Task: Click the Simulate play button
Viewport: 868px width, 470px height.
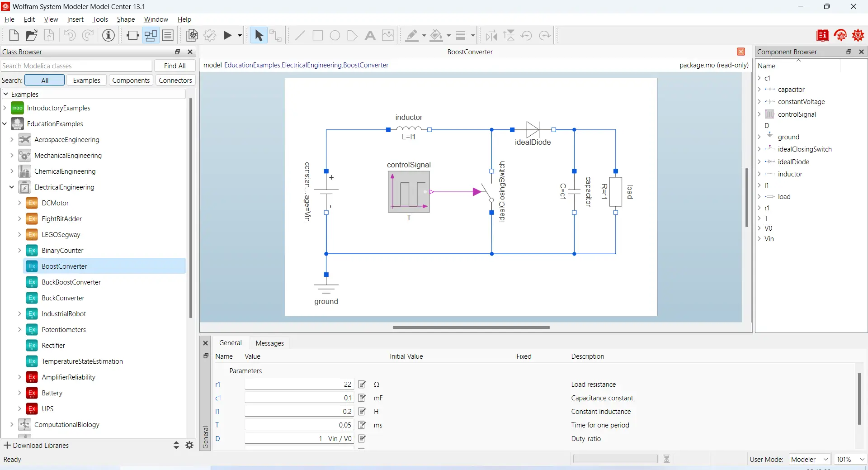Action: point(228,35)
